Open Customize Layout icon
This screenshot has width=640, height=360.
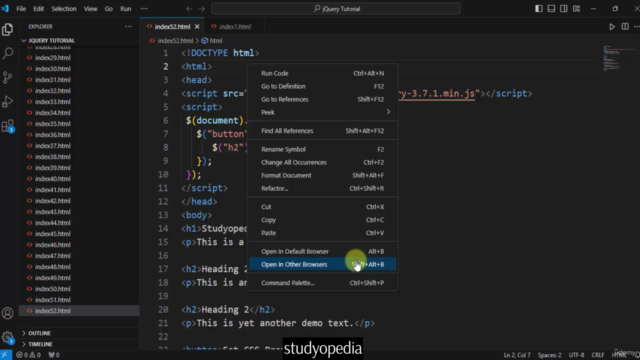(576, 9)
